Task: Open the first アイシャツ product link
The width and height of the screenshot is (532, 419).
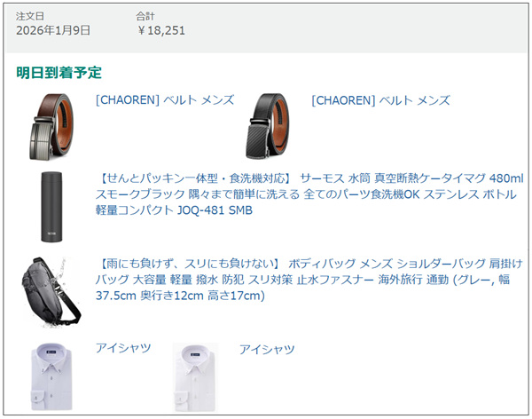Action: click(x=123, y=348)
